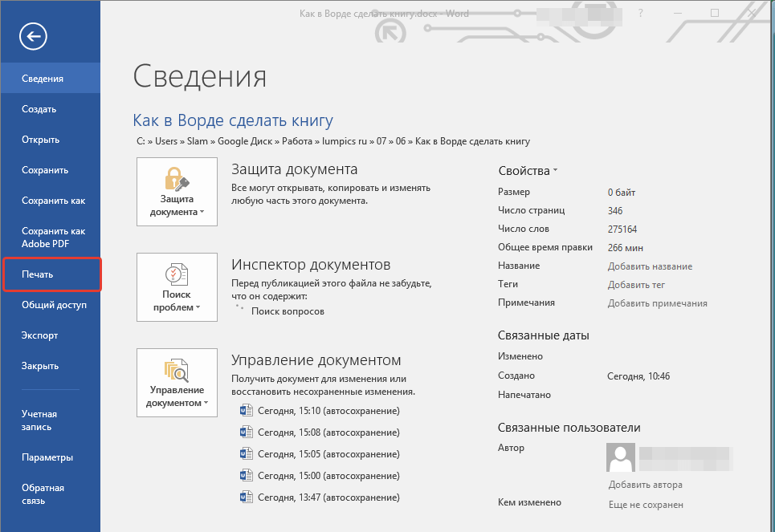Open Сохранить как Adobe PDF option
Image resolution: width=775 pixels, height=532 pixels.
[53, 238]
